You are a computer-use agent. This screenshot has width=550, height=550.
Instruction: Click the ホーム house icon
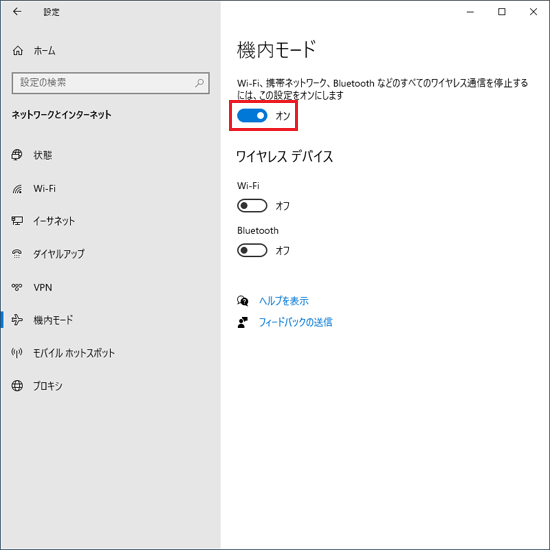click(18, 51)
